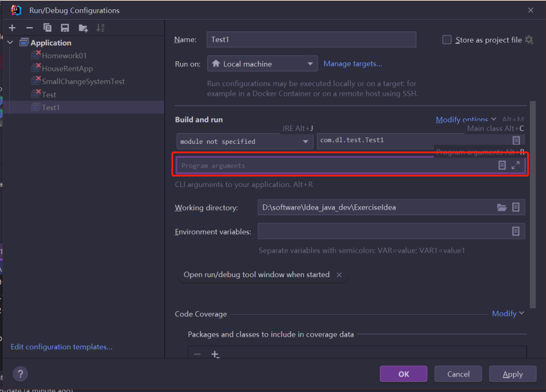Select the Test configuration
The height and width of the screenshot is (392, 546).
49,95
